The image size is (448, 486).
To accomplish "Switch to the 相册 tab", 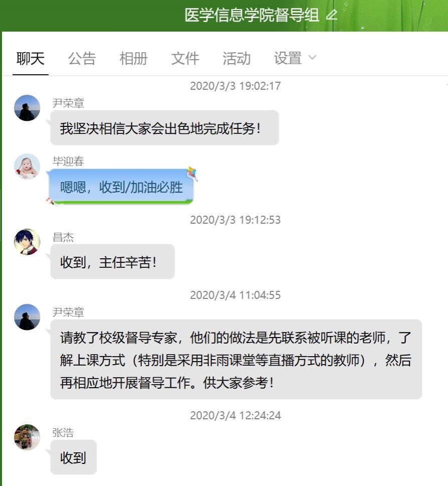I will click(133, 58).
